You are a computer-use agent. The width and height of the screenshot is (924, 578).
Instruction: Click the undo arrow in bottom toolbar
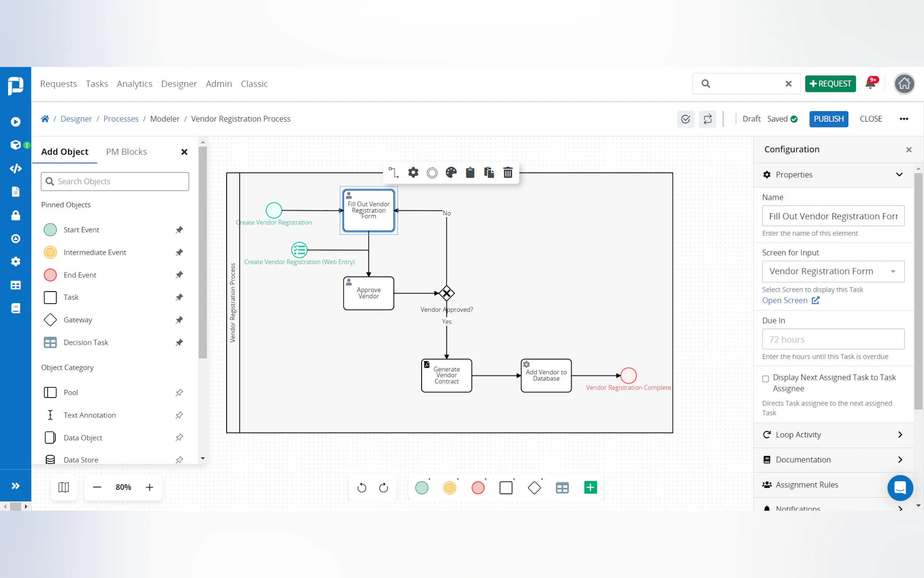[361, 487]
